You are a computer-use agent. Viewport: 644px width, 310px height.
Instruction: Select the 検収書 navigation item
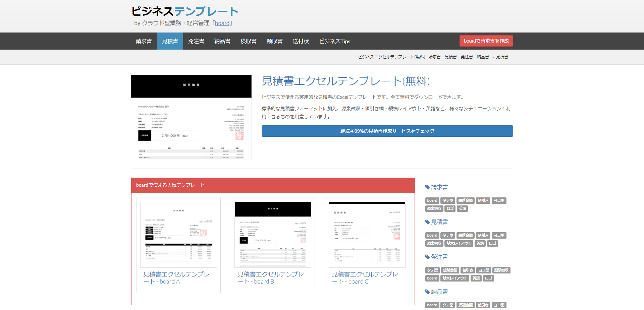pyautogui.click(x=248, y=41)
